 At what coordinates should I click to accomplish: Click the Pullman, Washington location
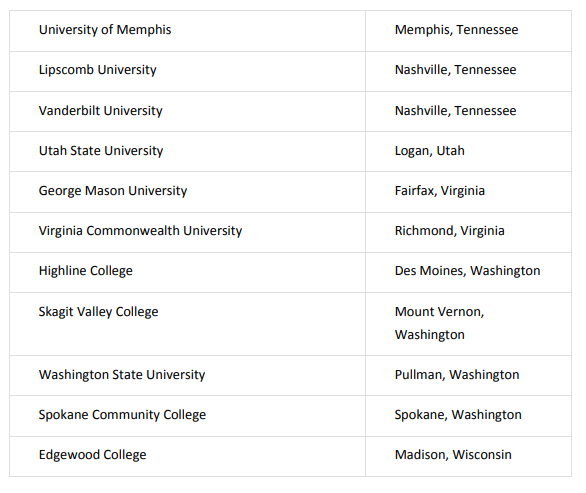point(457,375)
